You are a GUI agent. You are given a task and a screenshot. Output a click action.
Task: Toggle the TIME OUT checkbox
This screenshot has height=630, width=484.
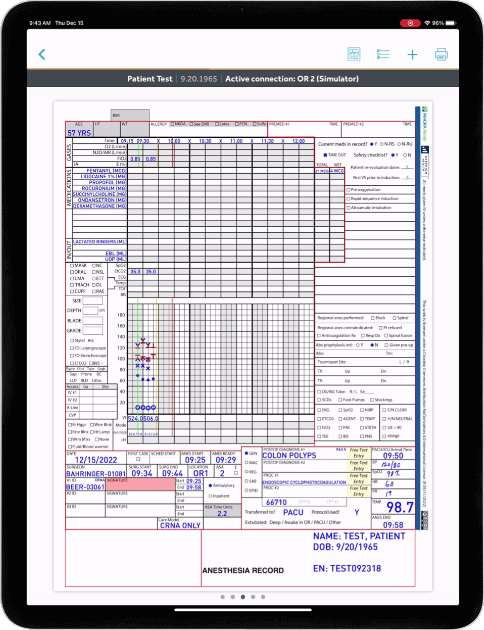(325, 155)
